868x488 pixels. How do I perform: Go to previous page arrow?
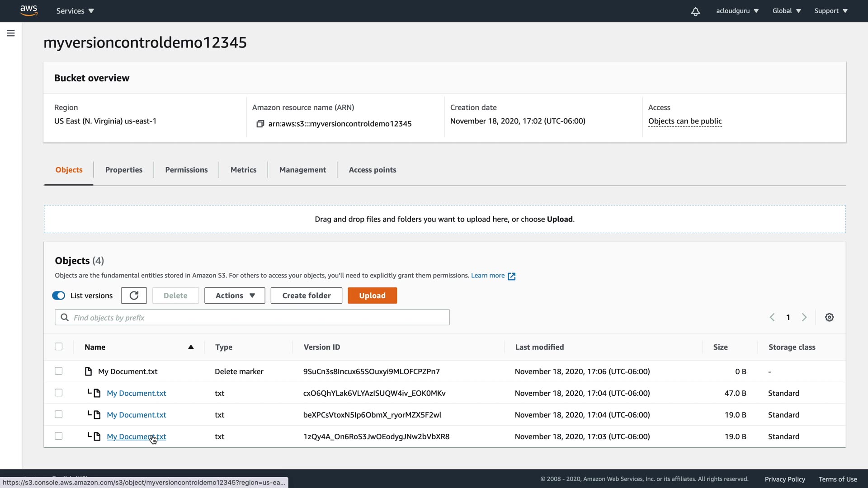click(x=772, y=317)
